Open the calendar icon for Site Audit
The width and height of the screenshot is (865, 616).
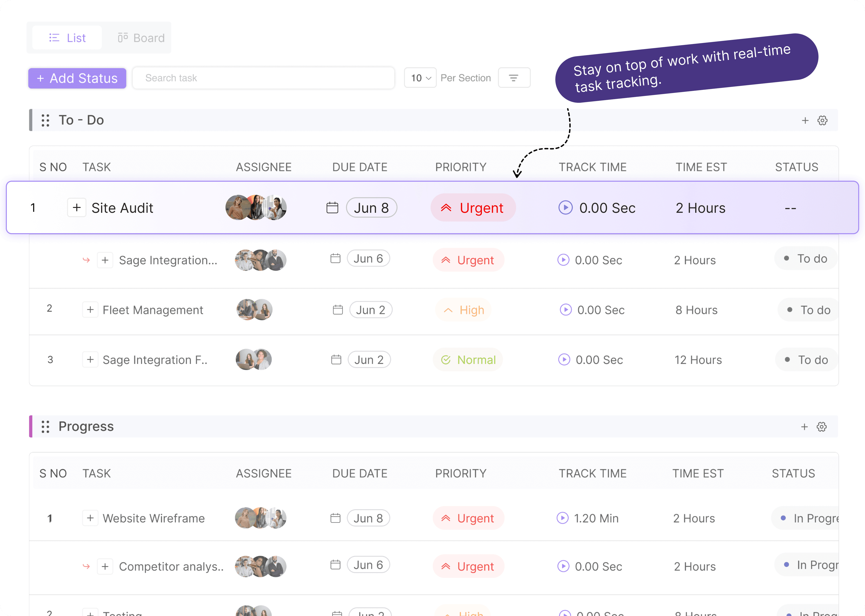coord(332,207)
